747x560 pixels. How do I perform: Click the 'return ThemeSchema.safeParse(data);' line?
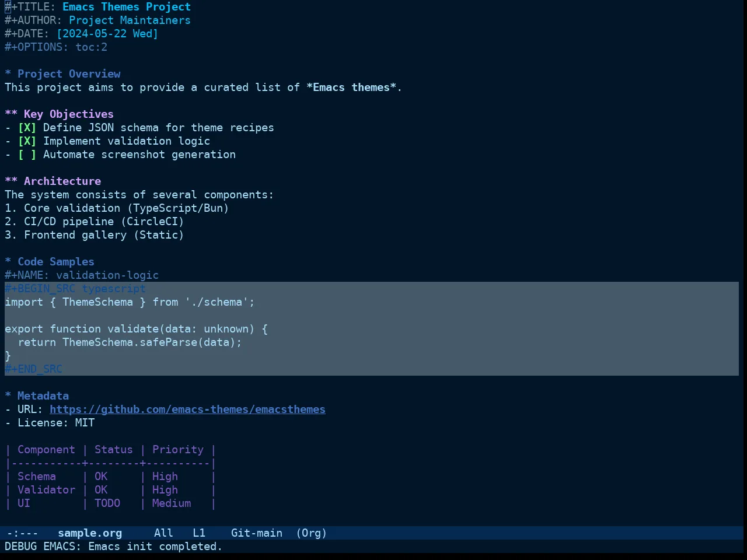130,342
